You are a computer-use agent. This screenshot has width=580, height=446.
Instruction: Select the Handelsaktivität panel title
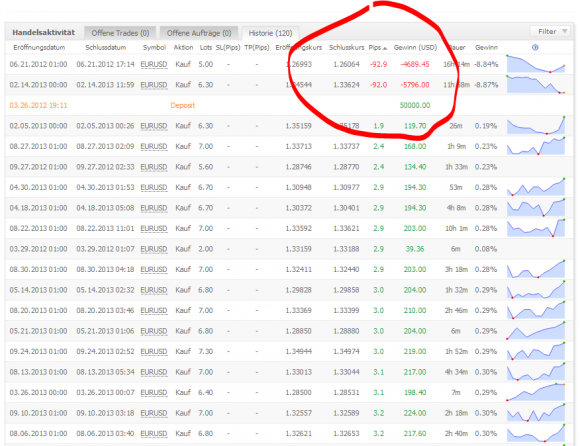coord(44,33)
